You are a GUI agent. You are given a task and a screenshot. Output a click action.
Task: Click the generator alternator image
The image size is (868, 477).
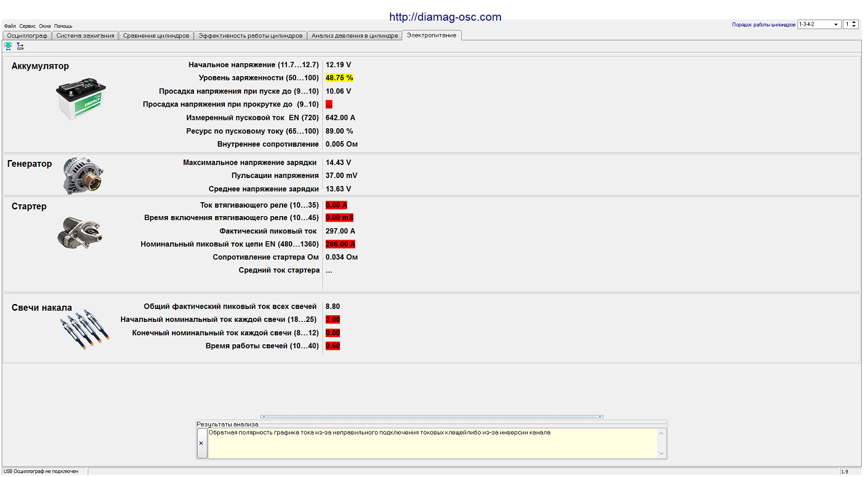tap(83, 176)
